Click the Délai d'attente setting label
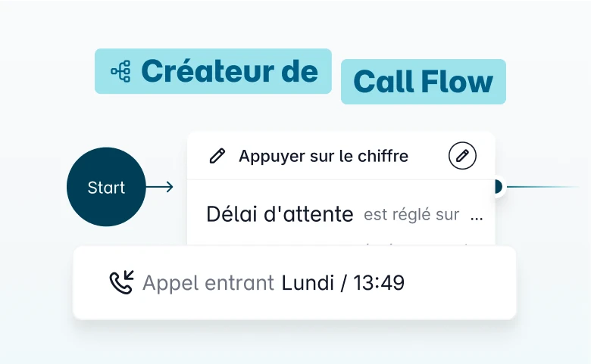The height and width of the screenshot is (364, 591). tap(280, 215)
